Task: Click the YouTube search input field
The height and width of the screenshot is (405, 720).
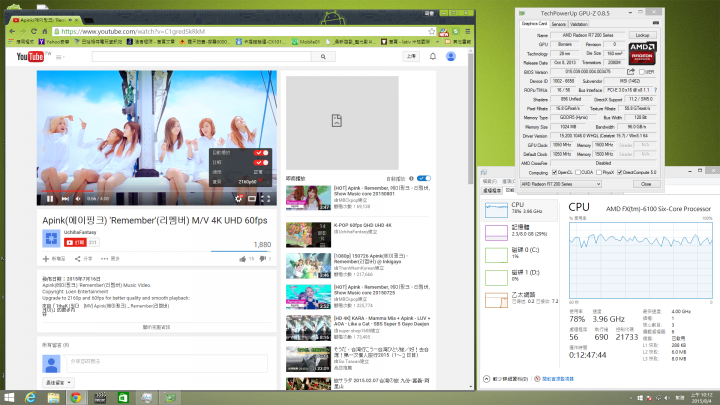Action: click(x=202, y=56)
